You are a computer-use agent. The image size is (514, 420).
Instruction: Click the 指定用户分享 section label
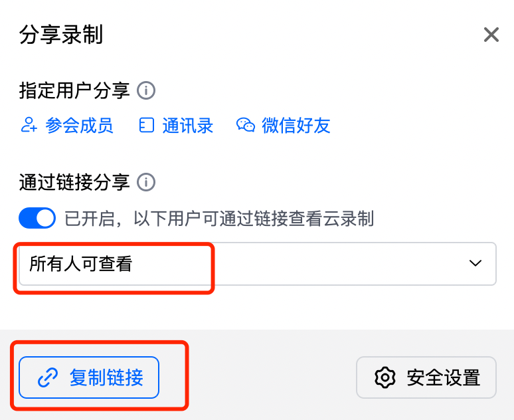coord(74,90)
